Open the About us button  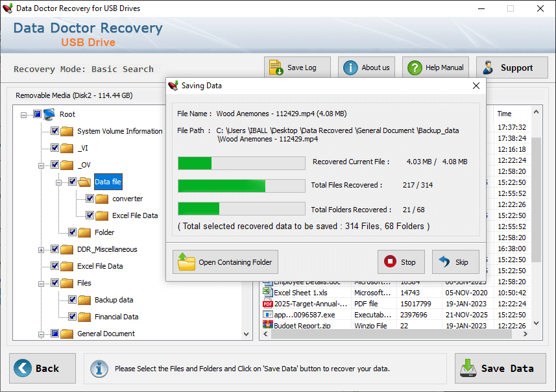[367, 67]
